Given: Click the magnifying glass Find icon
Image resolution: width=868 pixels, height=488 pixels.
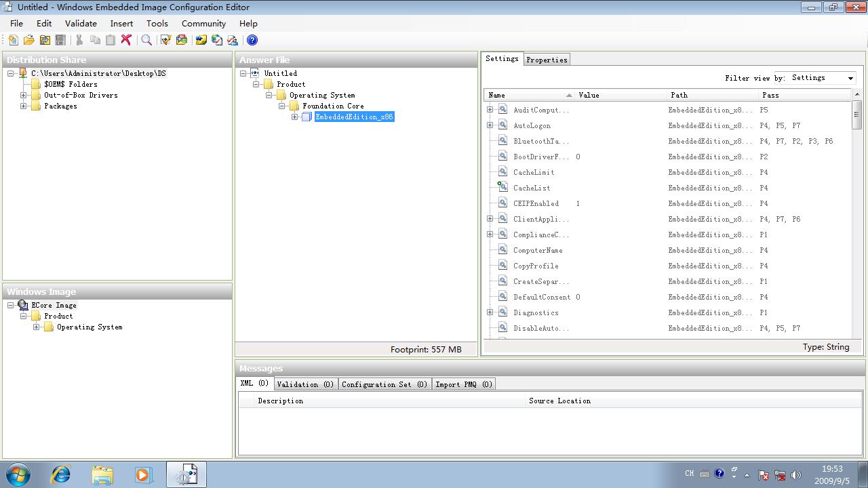Looking at the screenshot, I should 146,40.
